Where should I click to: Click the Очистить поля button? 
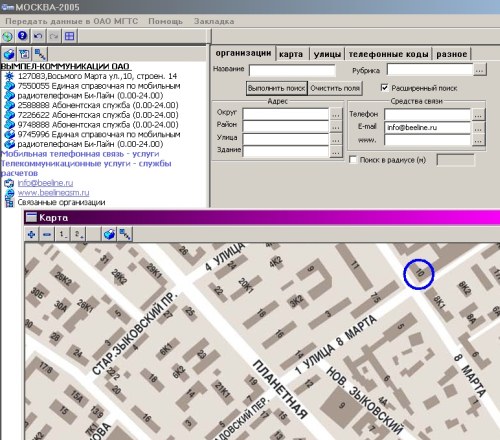(335, 88)
